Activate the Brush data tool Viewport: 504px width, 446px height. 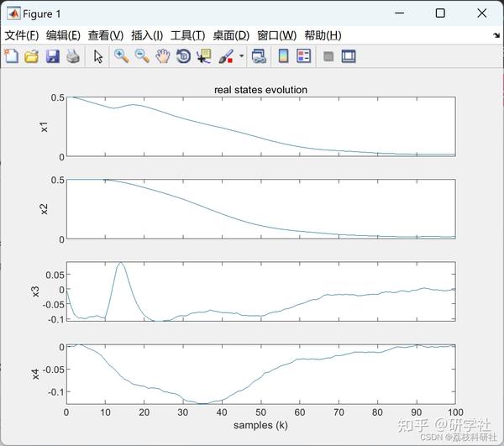[226, 56]
